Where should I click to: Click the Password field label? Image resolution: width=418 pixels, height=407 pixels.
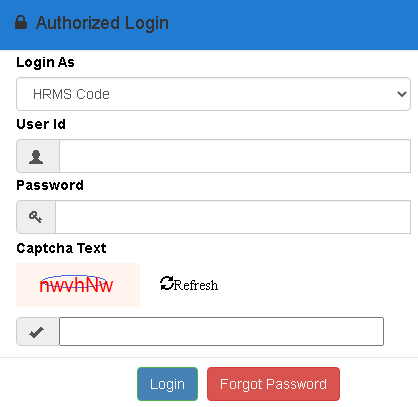coord(50,185)
